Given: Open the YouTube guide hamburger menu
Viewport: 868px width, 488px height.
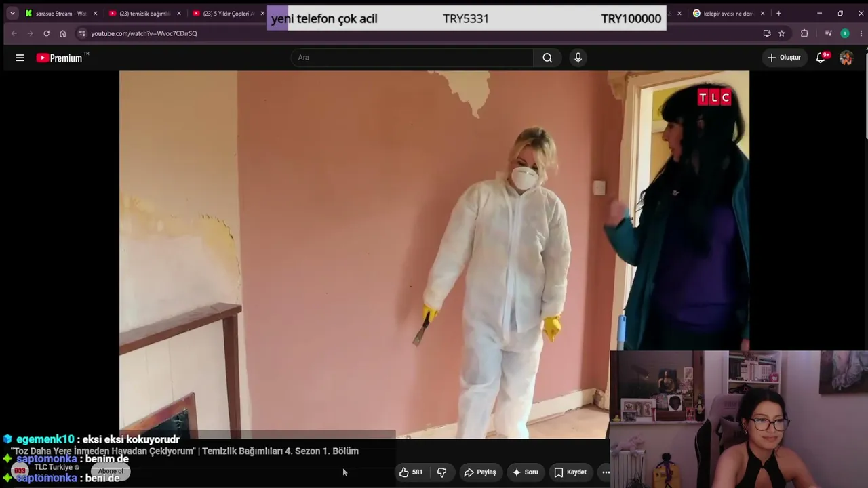Looking at the screenshot, I should (x=20, y=58).
